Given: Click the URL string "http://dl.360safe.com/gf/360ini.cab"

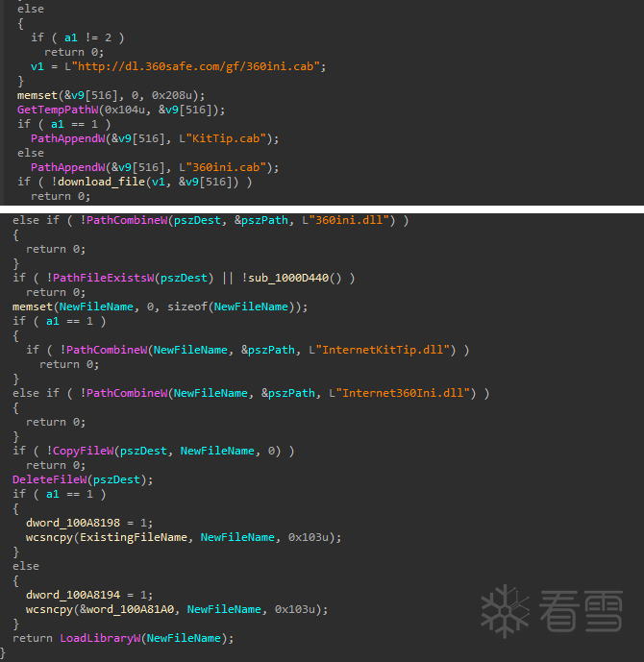Looking at the screenshot, I should 195,66.
